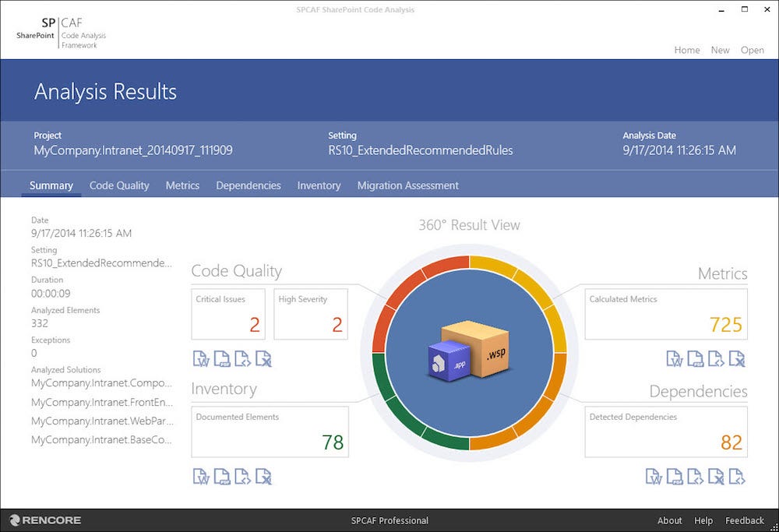Click setting RS10_ExtendedRecommendedRules in the header

point(421,150)
